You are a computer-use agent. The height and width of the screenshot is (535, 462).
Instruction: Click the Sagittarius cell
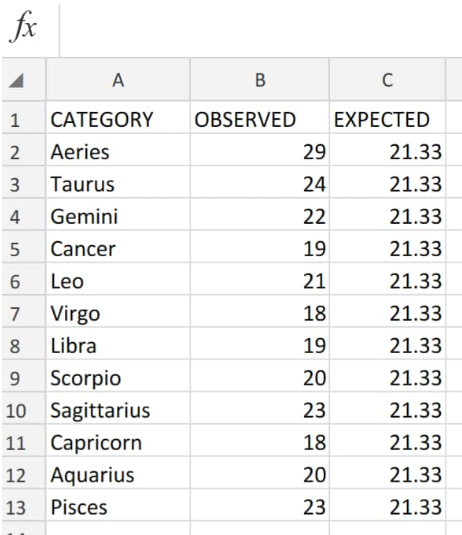click(118, 408)
